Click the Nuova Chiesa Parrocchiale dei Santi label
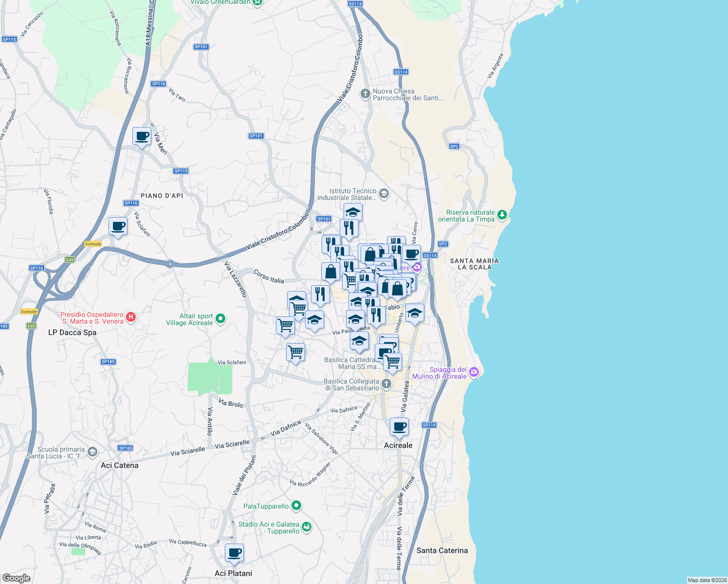 pos(408,94)
